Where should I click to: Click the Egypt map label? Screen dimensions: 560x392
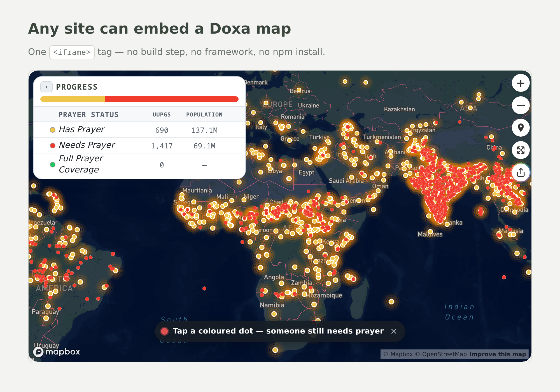(306, 172)
